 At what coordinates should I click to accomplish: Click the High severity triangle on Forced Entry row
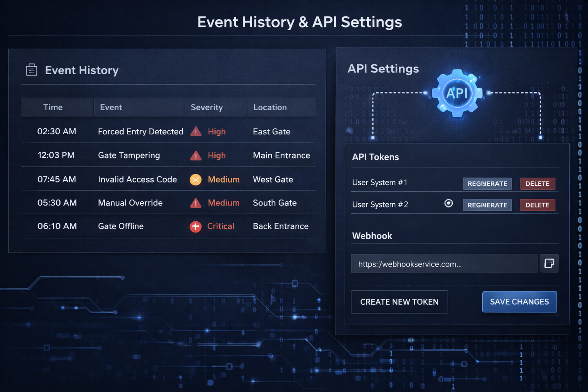196,131
